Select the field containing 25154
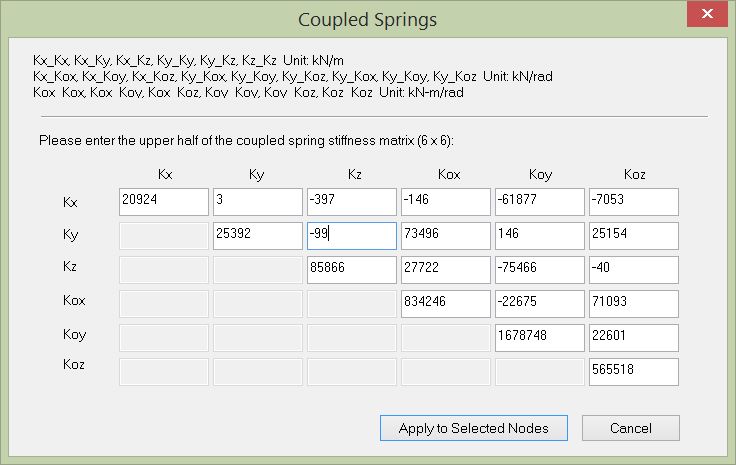 coord(634,236)
